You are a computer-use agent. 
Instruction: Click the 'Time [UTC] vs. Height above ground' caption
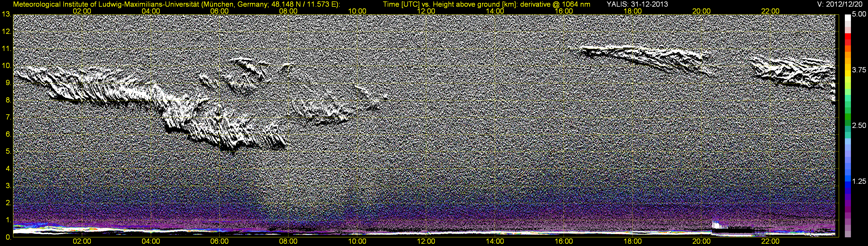pyautogui.click(x=487, y=4)
